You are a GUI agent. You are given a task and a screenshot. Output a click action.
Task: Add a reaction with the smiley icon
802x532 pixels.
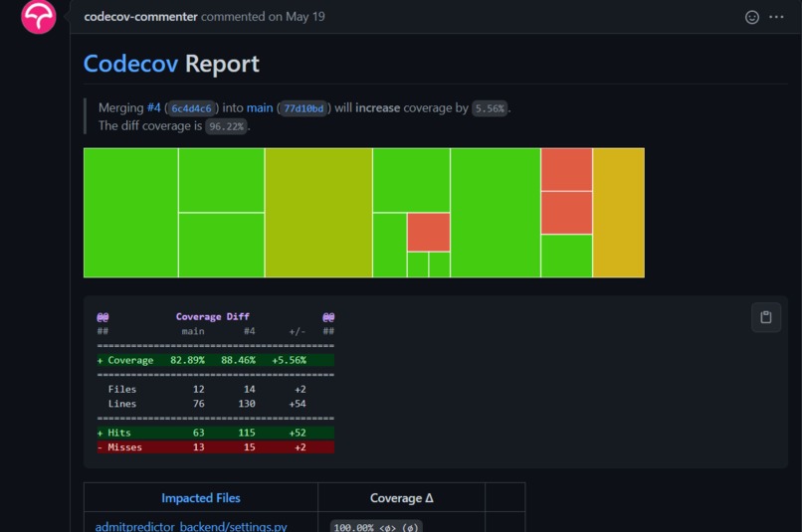tap(752, 17)
